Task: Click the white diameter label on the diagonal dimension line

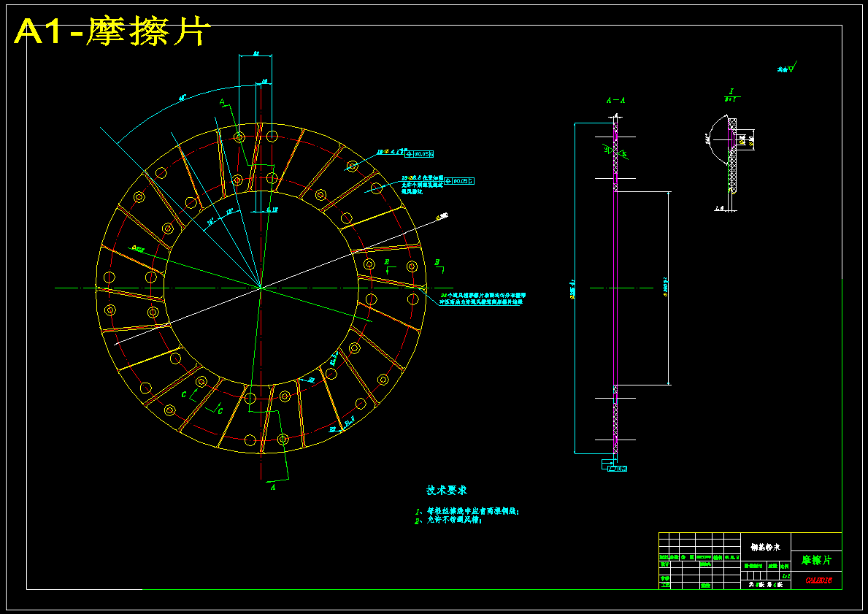Action: pos(443,217)
